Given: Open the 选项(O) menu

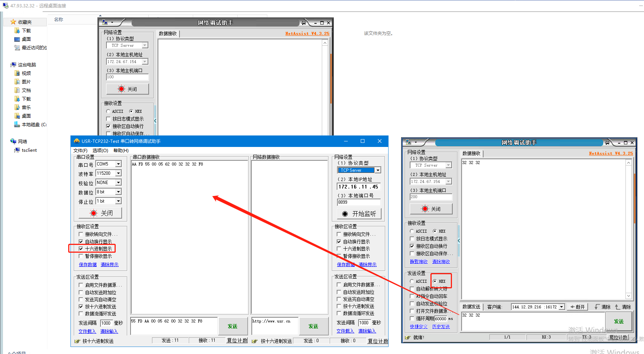Looking at the screenshot, I should (100, 150).
